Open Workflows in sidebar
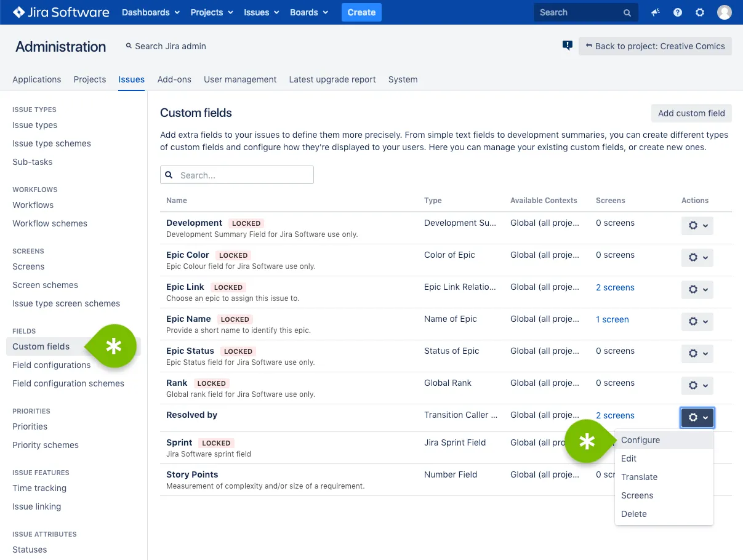This screenshot has width=743, height=560. (x=33, y=205)
